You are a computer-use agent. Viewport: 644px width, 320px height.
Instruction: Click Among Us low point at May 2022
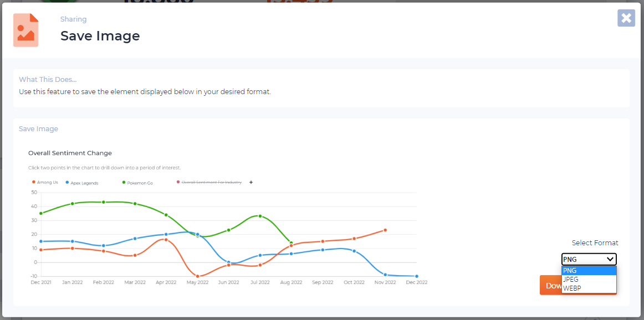pos(197,276)
